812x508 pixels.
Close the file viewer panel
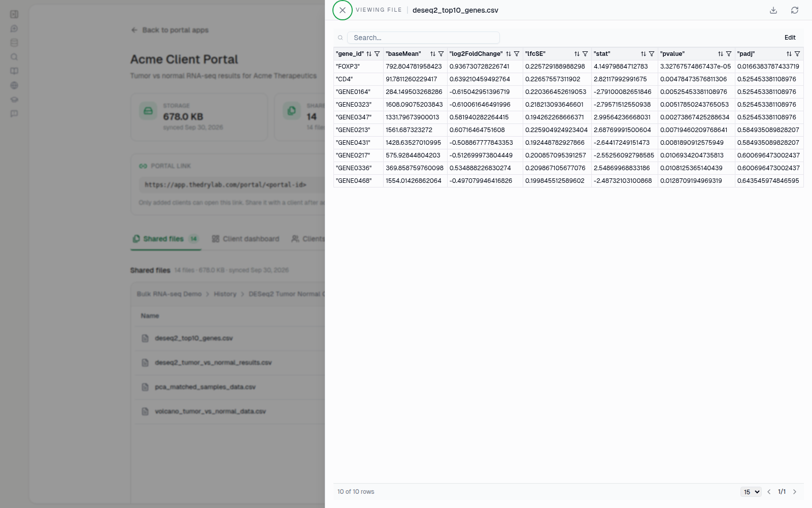[343, 10]
